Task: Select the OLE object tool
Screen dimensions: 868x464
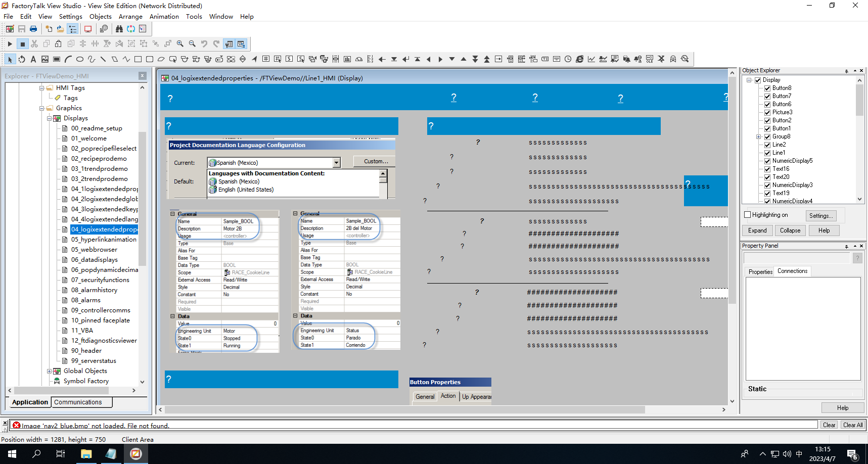Action: tap(650, 59)
